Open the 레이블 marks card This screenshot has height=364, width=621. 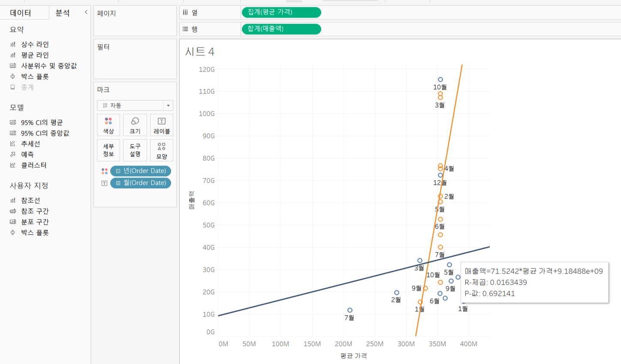(x=162, y=125)
